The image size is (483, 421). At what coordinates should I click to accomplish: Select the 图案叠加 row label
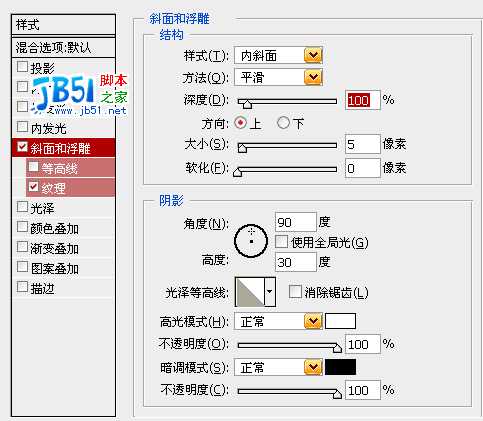(x=55, y=269)
